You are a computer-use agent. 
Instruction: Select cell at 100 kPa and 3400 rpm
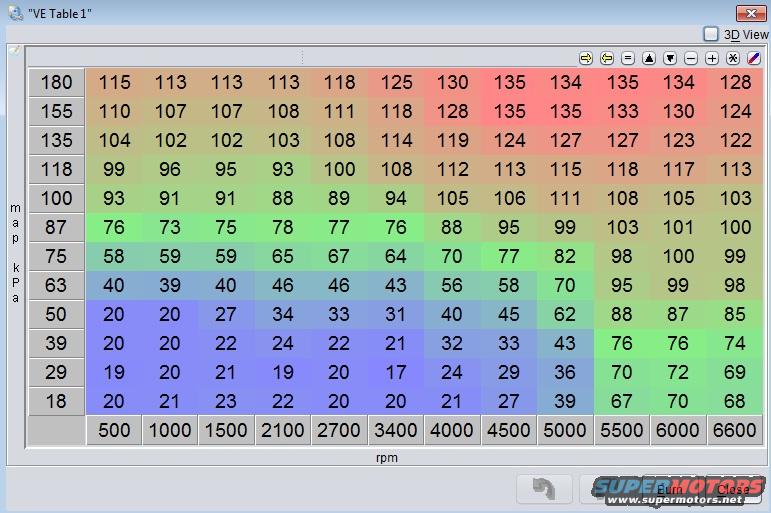point(396,199)
